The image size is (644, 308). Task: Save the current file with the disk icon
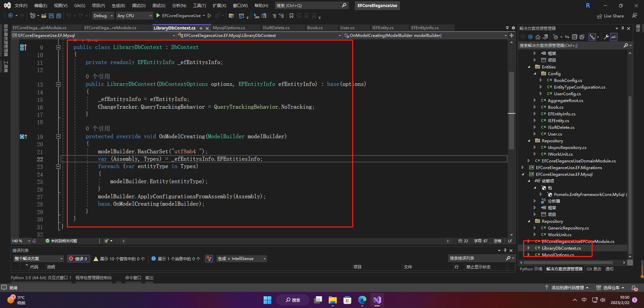[51, 16]
